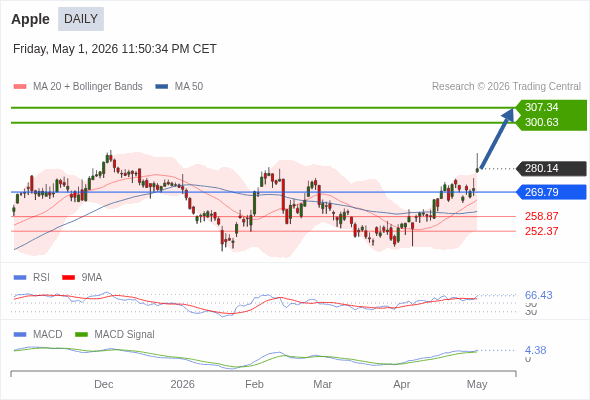Click the 4.38 MACD value label
This screenshot has height=400, width=590.
click(x=535, y=350)
